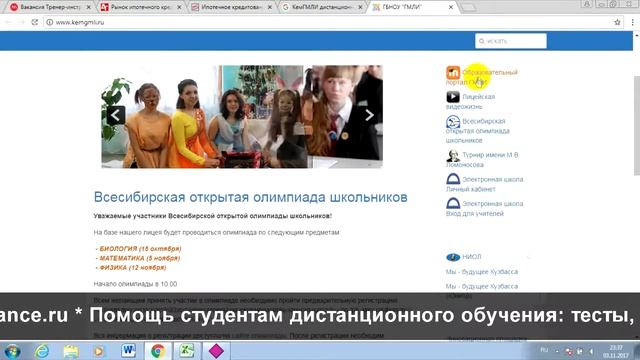Image resolution: width=640 pixels, height=360 pixels.
Task: Click the 'Лицейская видеожизнь' video icon
Action: pyautogui.click(x=453, y=97)
